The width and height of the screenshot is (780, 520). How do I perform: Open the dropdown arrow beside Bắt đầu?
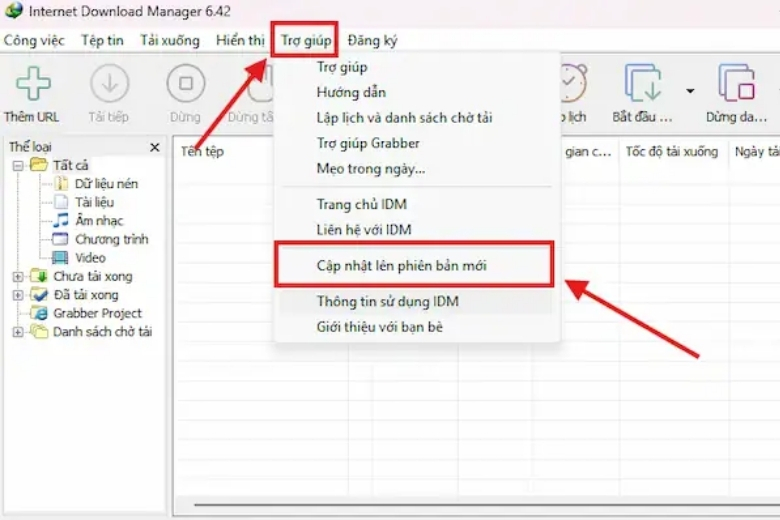(x=690, y=91)
